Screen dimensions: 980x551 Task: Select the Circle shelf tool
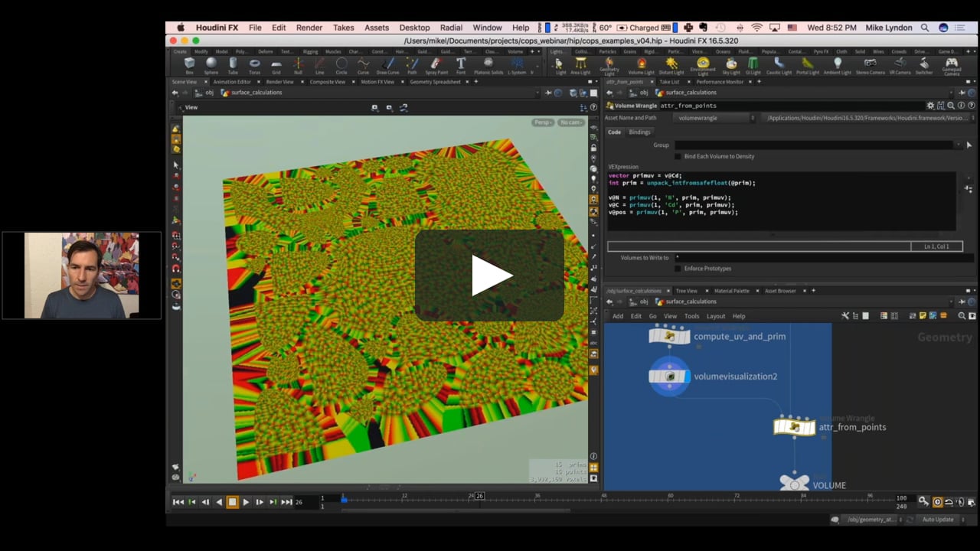coord(341,66)
